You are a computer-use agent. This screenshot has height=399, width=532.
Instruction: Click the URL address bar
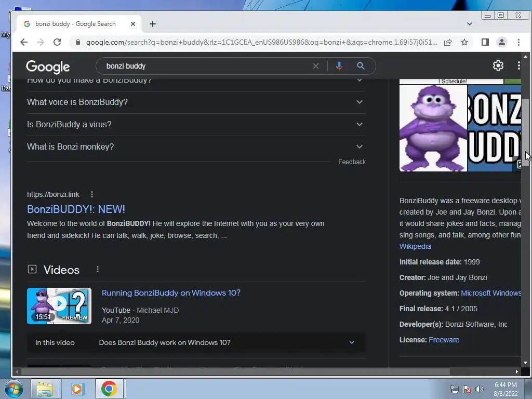click(x=261, y=42)
